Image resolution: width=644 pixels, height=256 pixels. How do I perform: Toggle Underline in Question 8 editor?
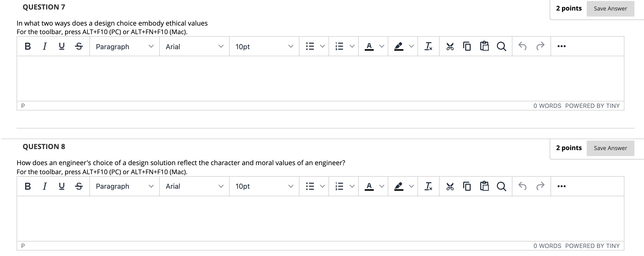[62, 186]
